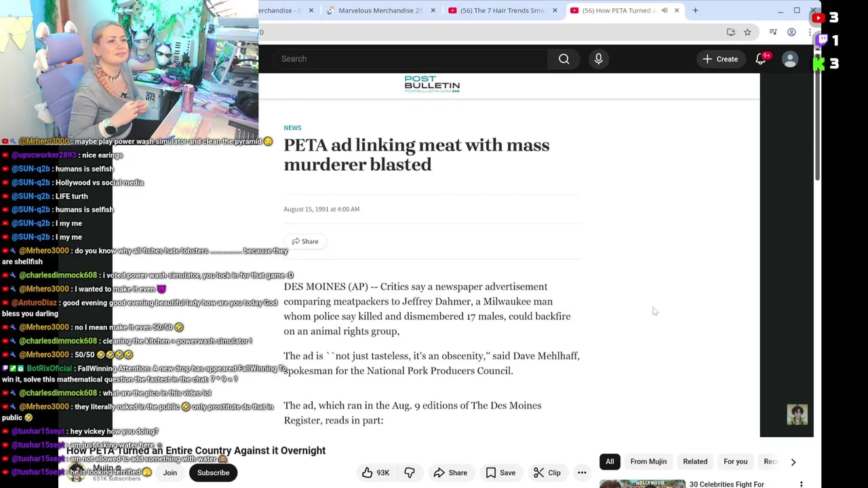Screen dimensions: 868x488
Task: Open options for 30 Celebrities video
Action: 802,484
